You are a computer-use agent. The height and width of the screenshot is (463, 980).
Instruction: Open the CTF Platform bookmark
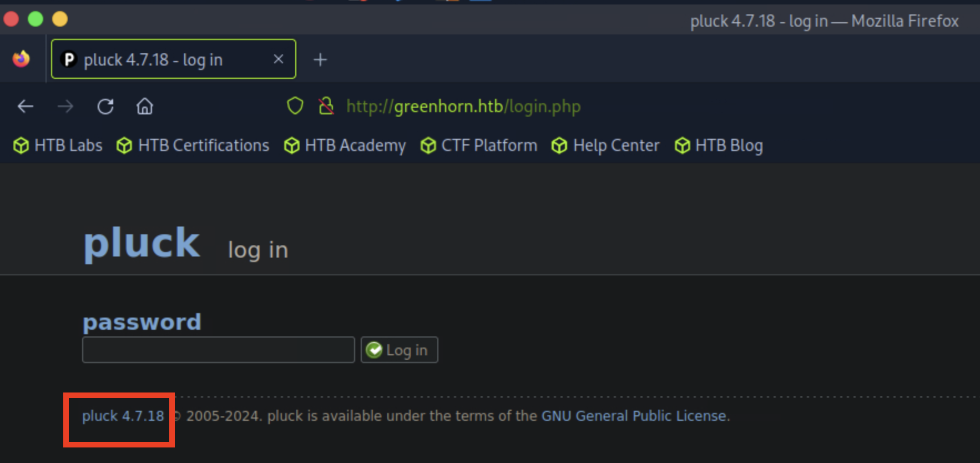click(x=479, y=145)
